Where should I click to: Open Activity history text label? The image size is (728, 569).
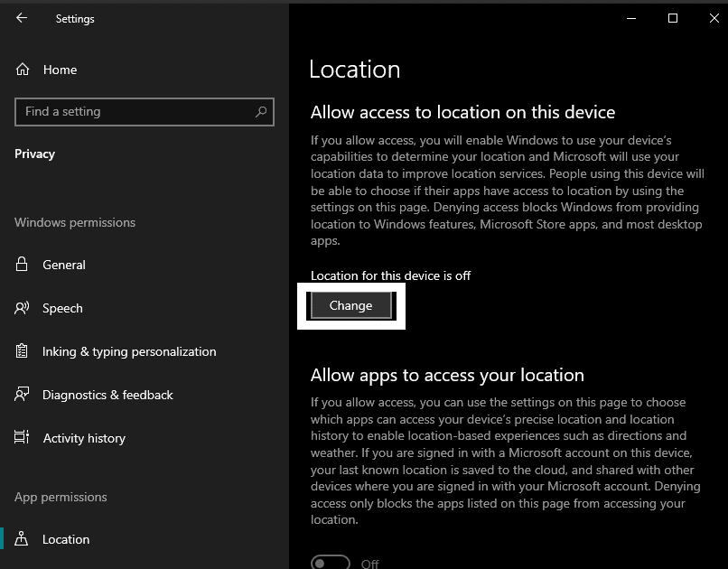84,438
